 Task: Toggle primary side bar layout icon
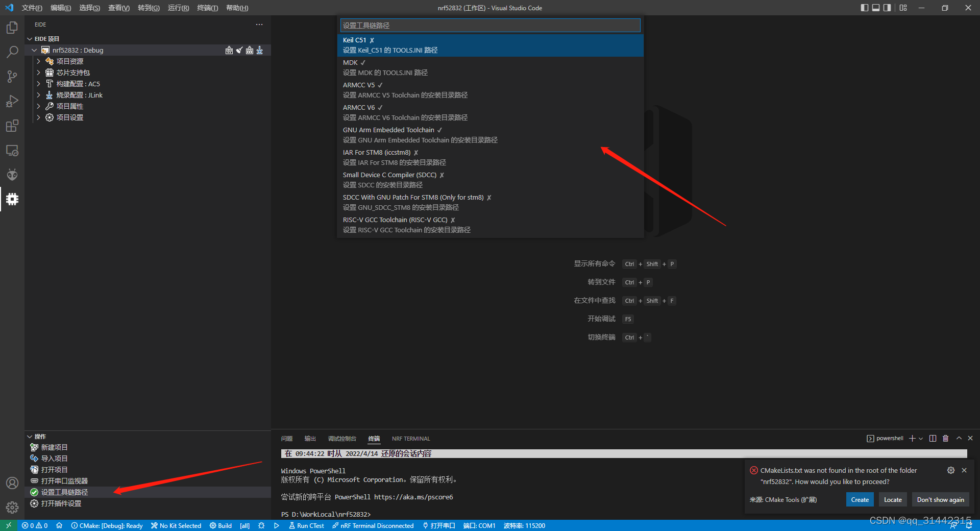click(864, 8)
